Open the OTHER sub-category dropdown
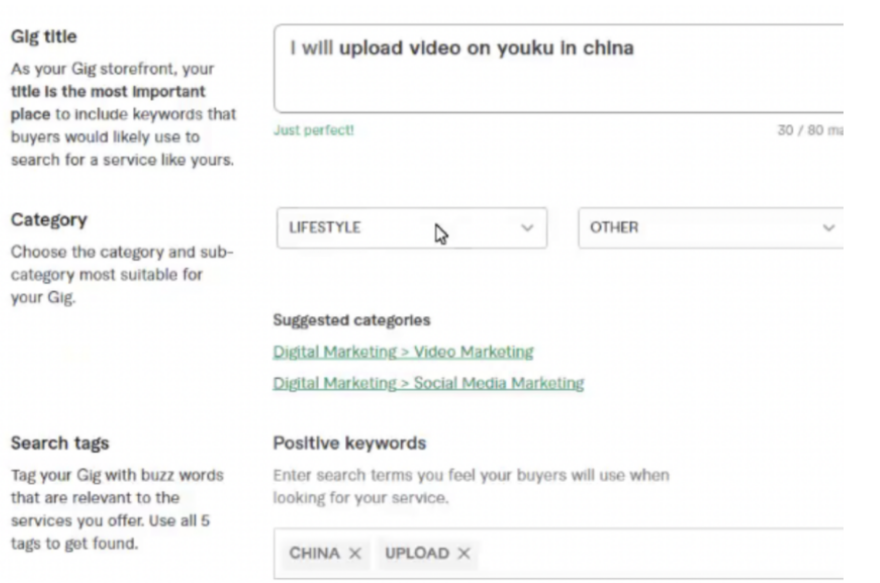This screenshot has width=880, height=583. click(711, 228)
